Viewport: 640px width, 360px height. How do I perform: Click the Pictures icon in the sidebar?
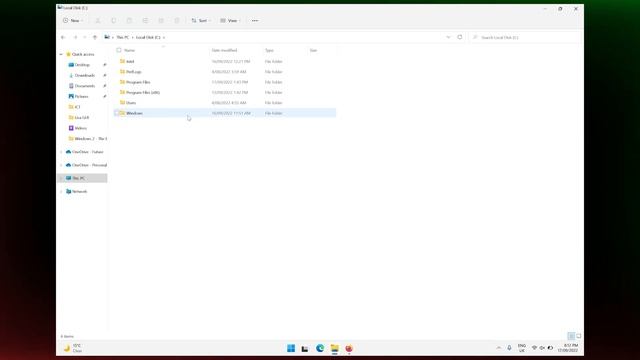click(x=71, y=96)
